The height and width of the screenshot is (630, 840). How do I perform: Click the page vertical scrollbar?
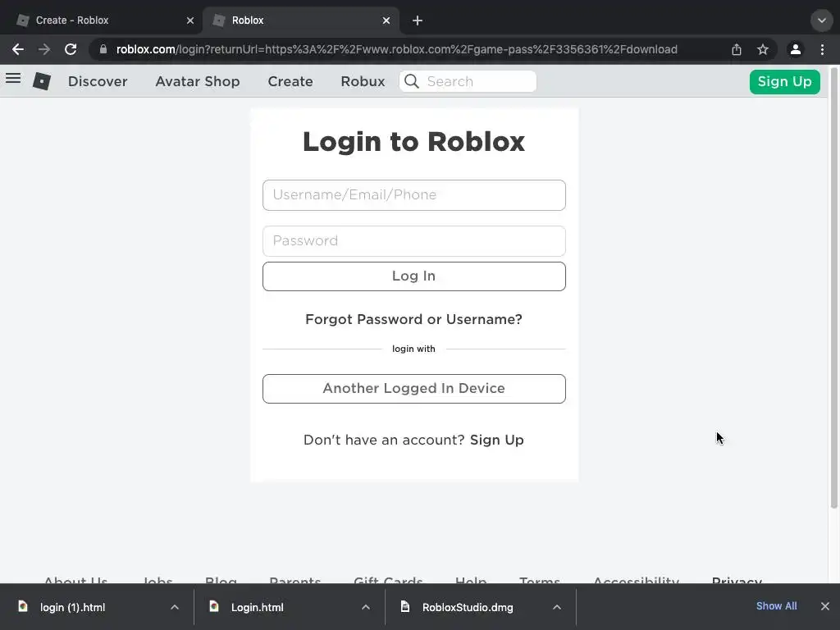(834, 286)
